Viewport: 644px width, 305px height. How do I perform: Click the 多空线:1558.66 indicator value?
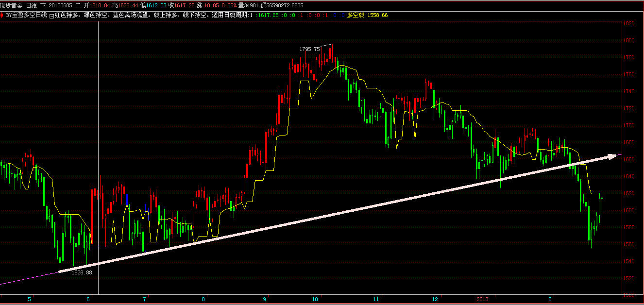367,16
